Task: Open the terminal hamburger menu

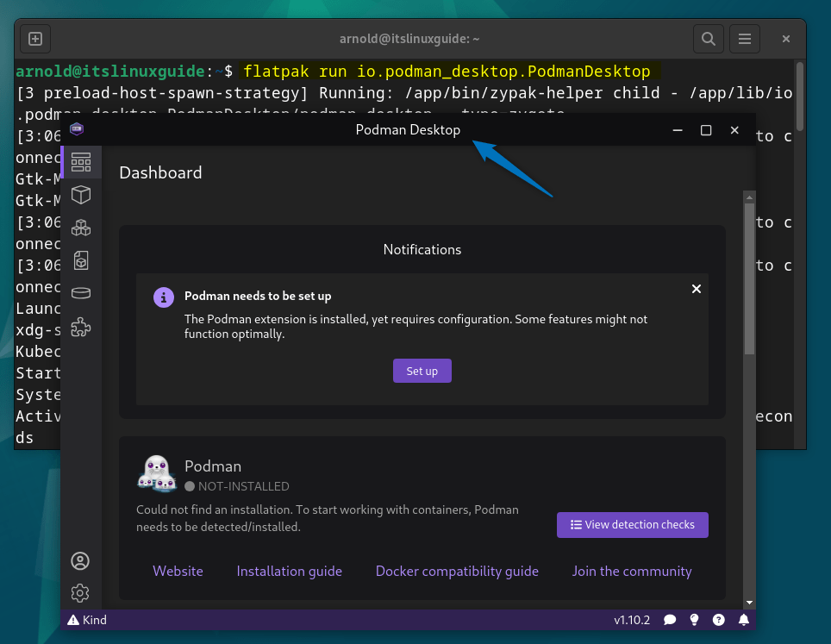Action: click(x=744, y=38)
